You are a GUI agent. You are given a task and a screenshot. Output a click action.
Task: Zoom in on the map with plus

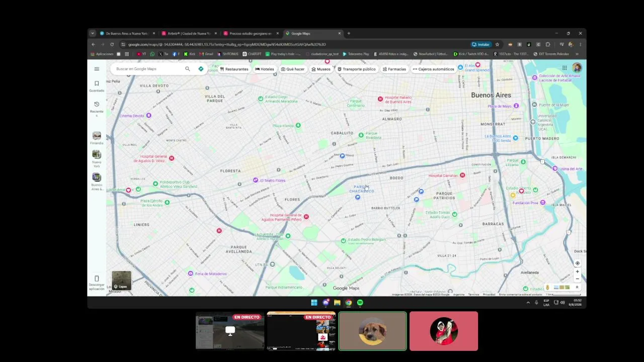coord(577,271)
